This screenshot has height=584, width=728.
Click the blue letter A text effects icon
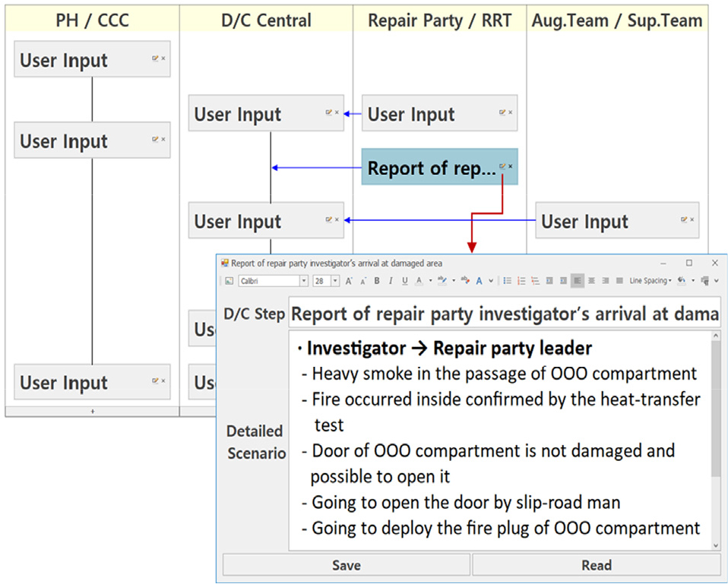(x=480, y=281)
